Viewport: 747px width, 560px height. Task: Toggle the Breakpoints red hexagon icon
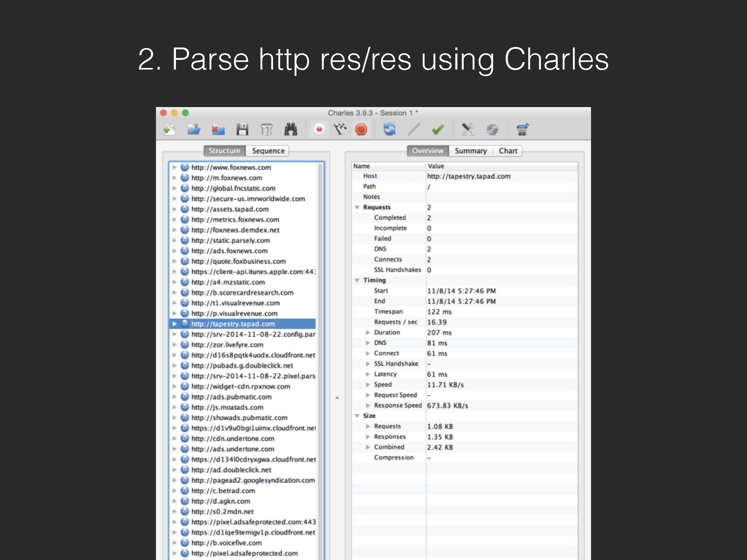click(x=361, y=129)
